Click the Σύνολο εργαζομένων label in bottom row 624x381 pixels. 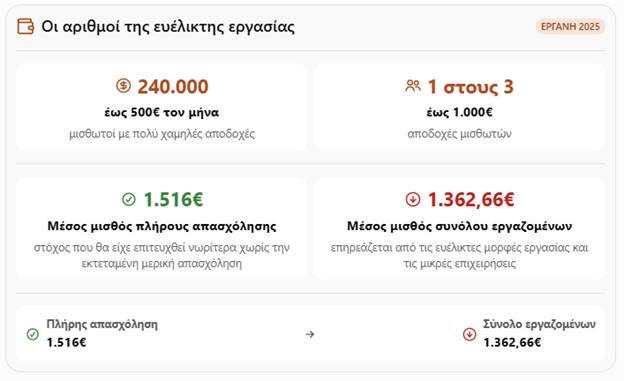tap(539, 324)
